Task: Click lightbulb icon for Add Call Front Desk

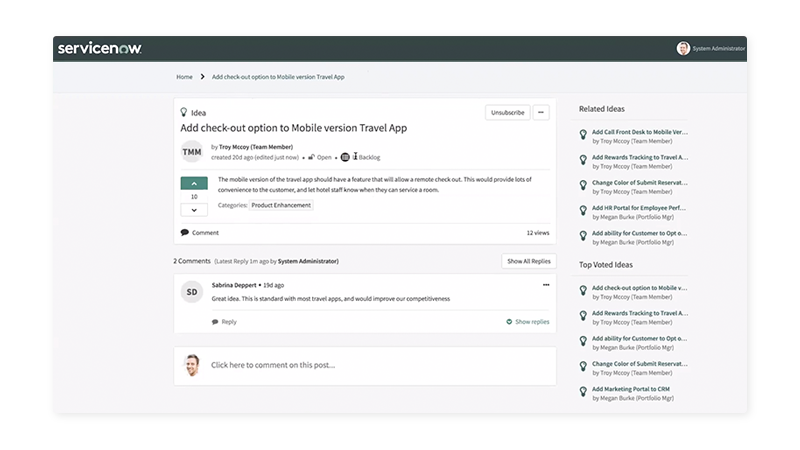Action: [583, 135]
